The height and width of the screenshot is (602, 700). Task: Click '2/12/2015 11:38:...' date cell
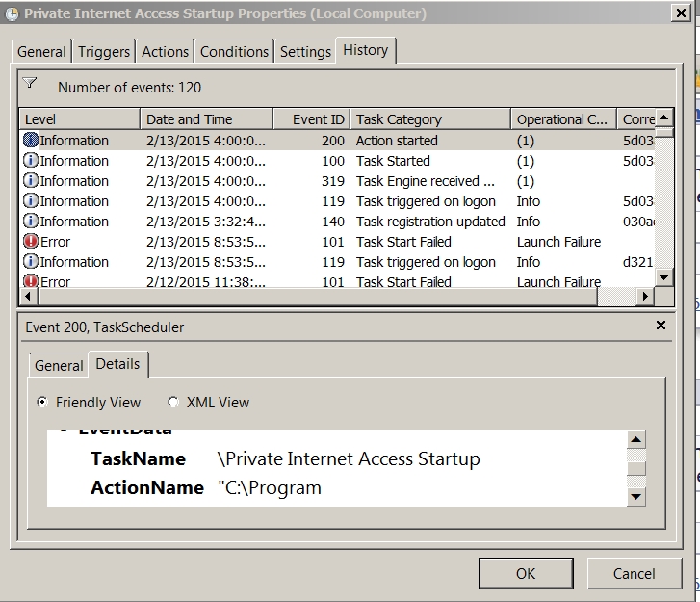(206, 282)
